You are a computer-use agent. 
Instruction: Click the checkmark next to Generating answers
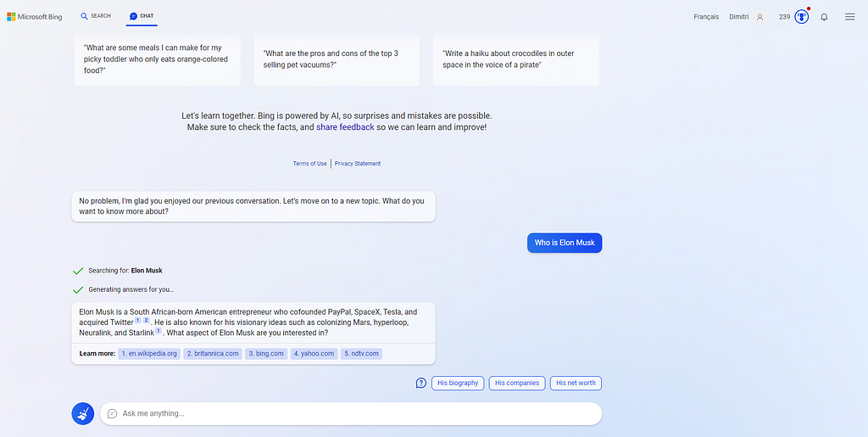(78, 289)
